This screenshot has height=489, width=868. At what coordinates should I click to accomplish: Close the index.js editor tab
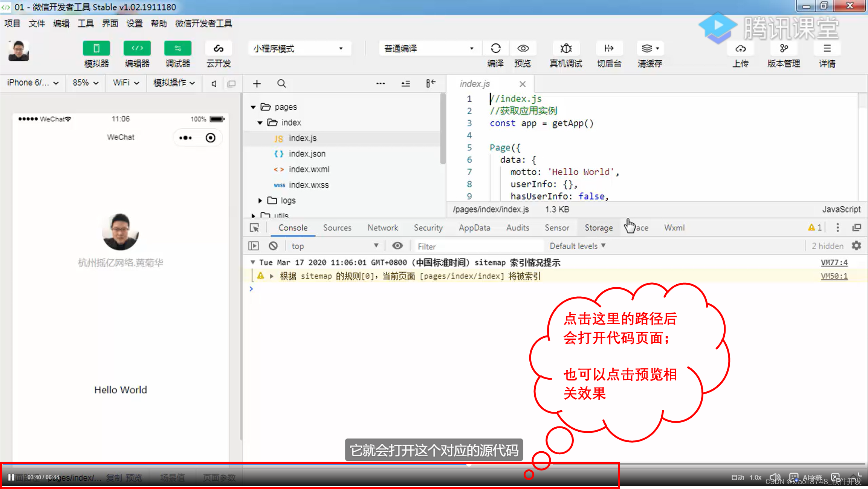point(523,84)
